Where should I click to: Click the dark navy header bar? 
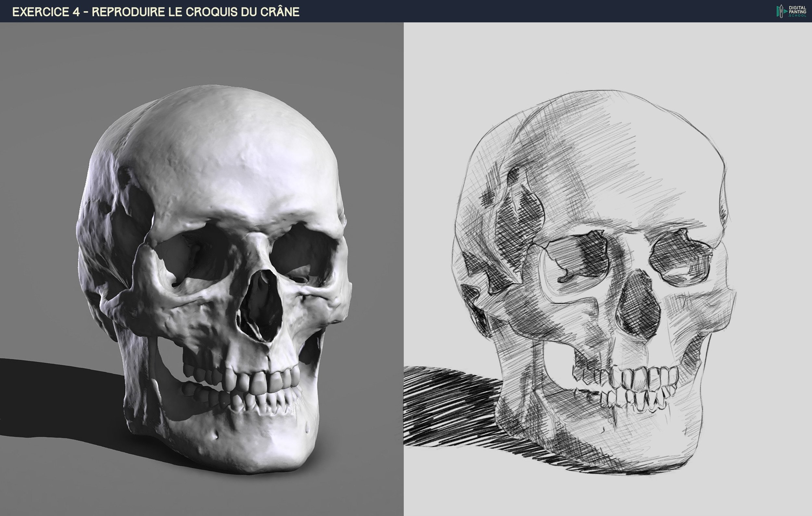506,11
